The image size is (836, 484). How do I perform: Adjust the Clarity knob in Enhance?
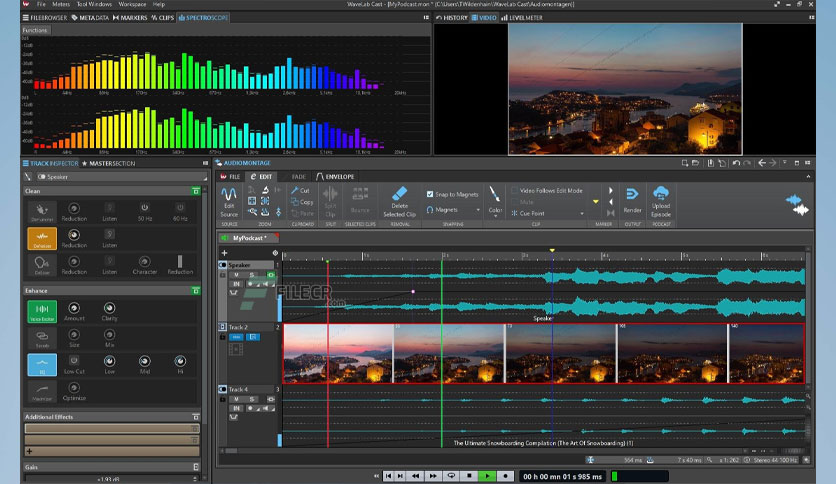[109, 308]
